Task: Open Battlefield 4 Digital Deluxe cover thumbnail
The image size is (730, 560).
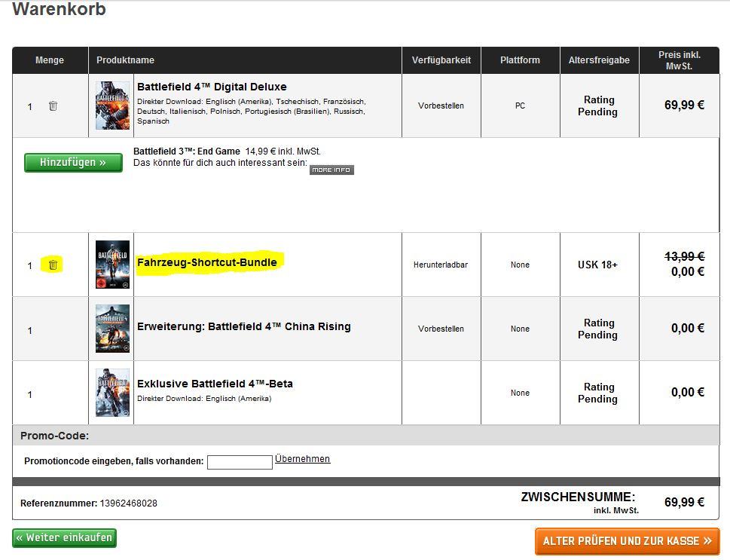Action: (x=113, y=106)
